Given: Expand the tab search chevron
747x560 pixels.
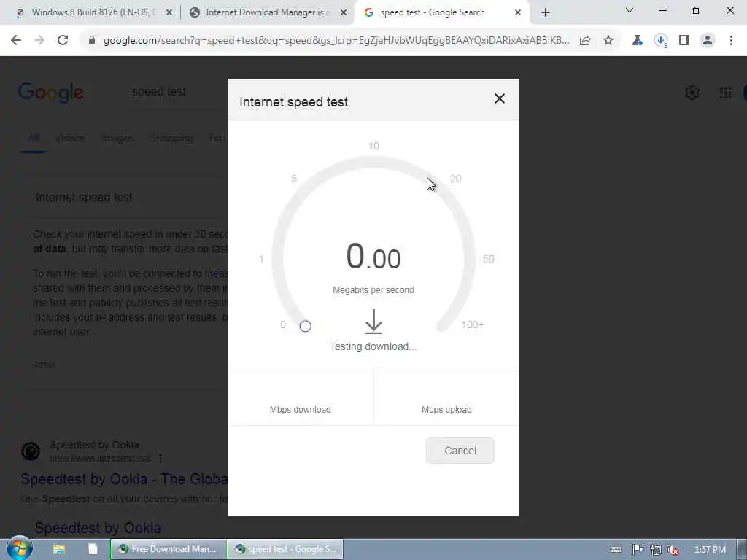Looking at the screenshot, I should [x=630, y=10].
